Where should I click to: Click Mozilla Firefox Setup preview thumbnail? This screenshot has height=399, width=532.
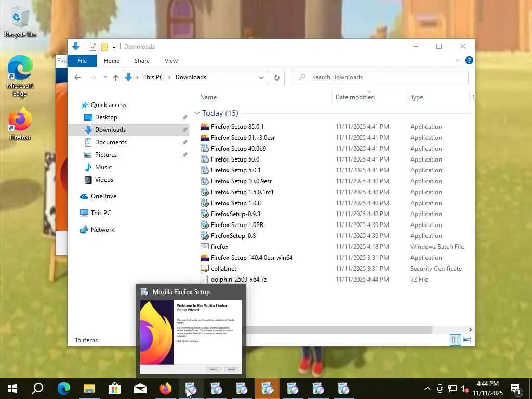191,337
